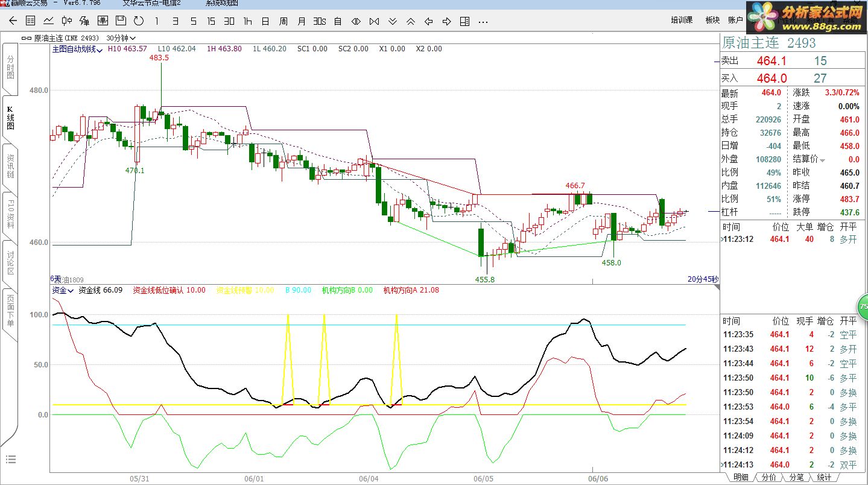This screenshot has height=485, width=868.
Task: Switch to the candlestick chart icon
Action: pyautogui.click(x=67, y=21)
